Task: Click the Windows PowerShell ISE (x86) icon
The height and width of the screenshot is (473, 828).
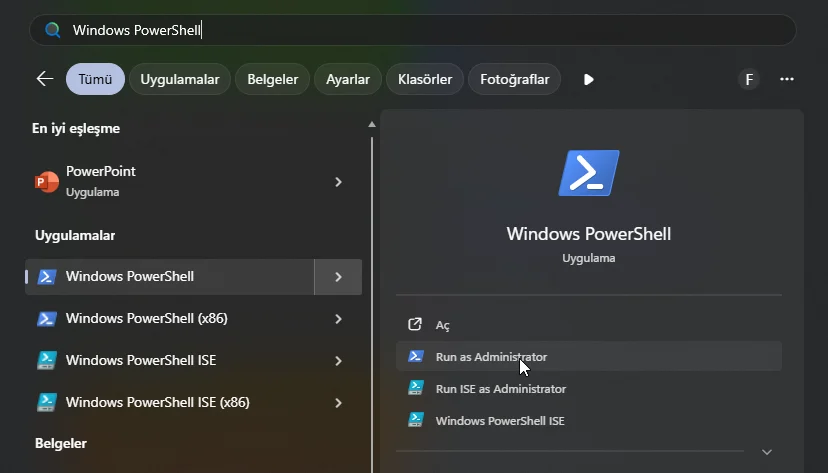Action: click(x=46, y=402)
